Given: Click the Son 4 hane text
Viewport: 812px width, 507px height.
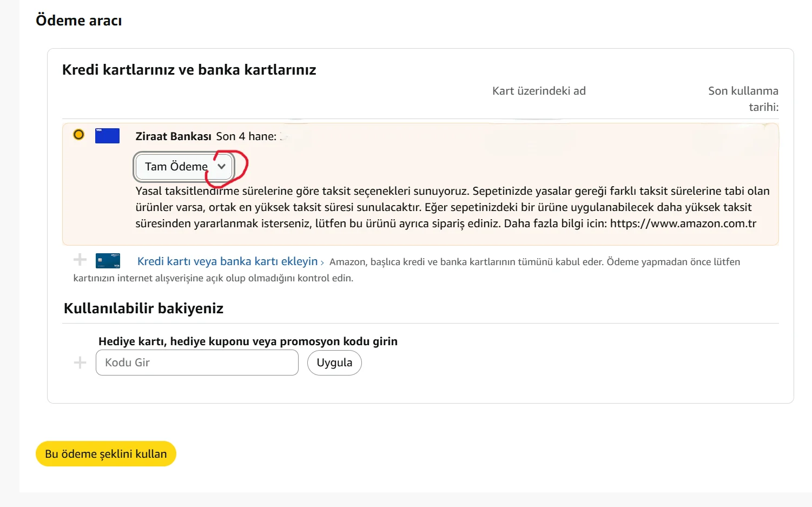Looking at the screenshot, I should 246,136.
